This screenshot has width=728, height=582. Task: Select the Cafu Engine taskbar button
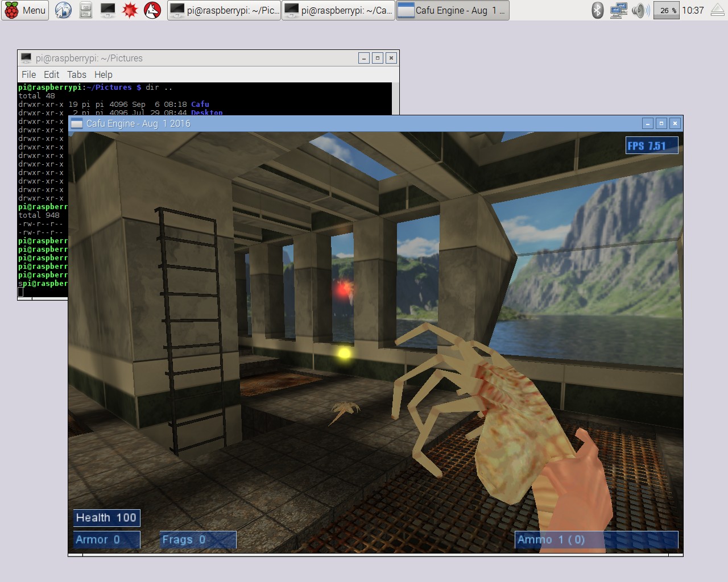[x=452, y=10]
